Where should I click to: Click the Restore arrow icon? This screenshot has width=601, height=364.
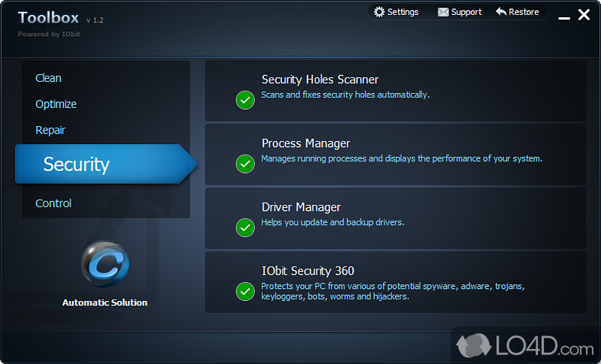tap(501, 12)
